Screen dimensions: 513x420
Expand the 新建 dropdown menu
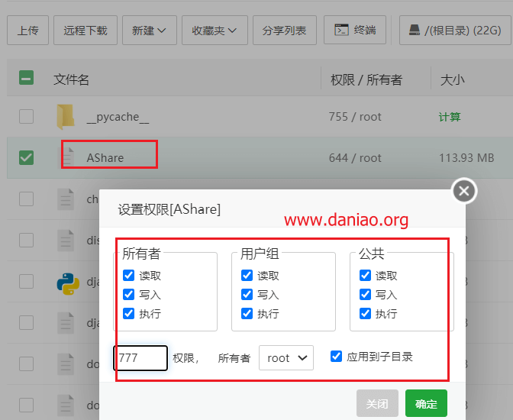pos(150,30)
